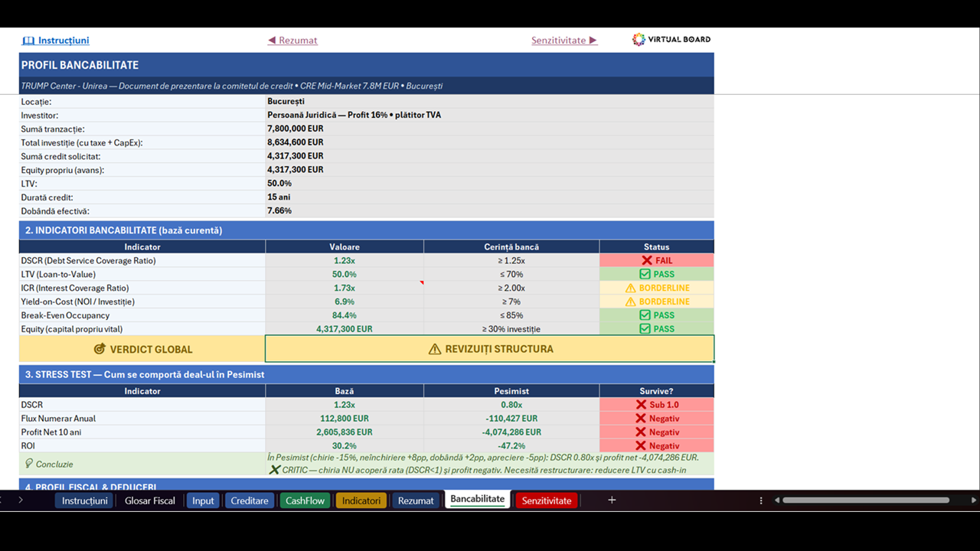Select the LTV 50.0% value in profile section
This screenshot has height=551, width=980.
(x=490, y=183)
